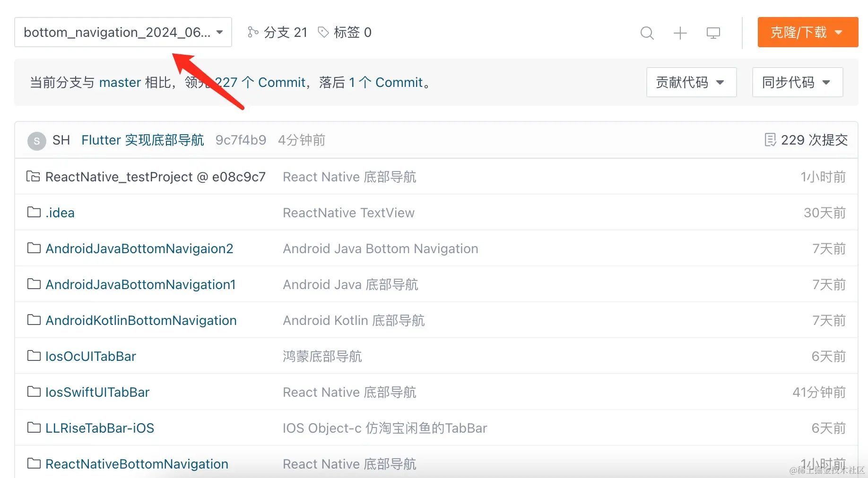The height and width of the screenshot is (478, 868).
Task: Open the bottom_navigation_2024_06 branch dropdown
Action: tap(123, 32)
